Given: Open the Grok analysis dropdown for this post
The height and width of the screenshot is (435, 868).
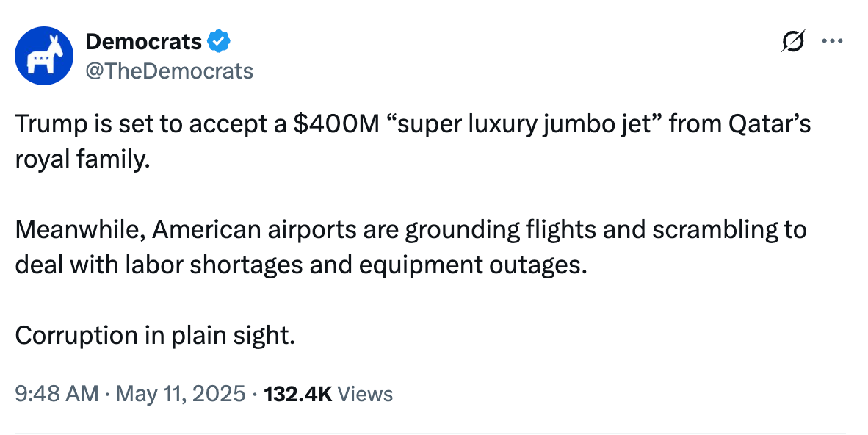Looking at the screenshot, I should [x=794, y=42].
